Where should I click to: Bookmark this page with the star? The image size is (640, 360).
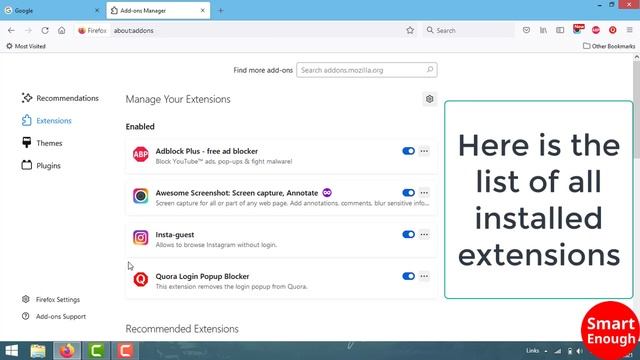[410, 30]
